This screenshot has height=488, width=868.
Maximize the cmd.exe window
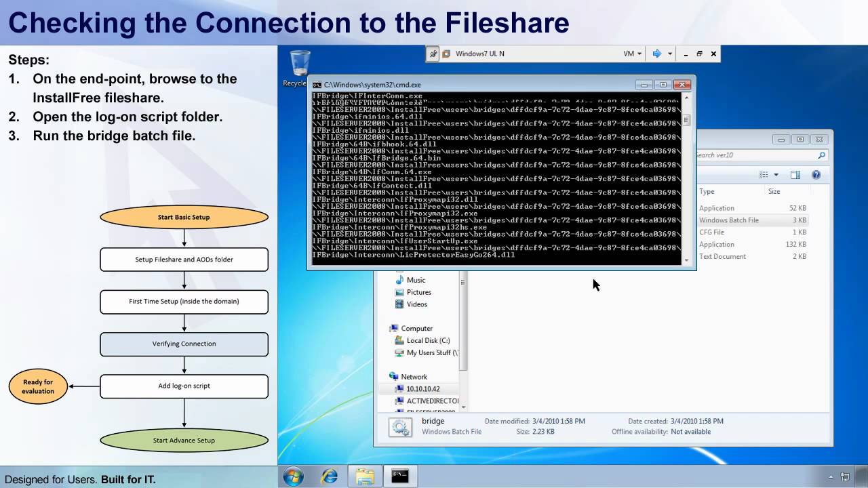663,85
